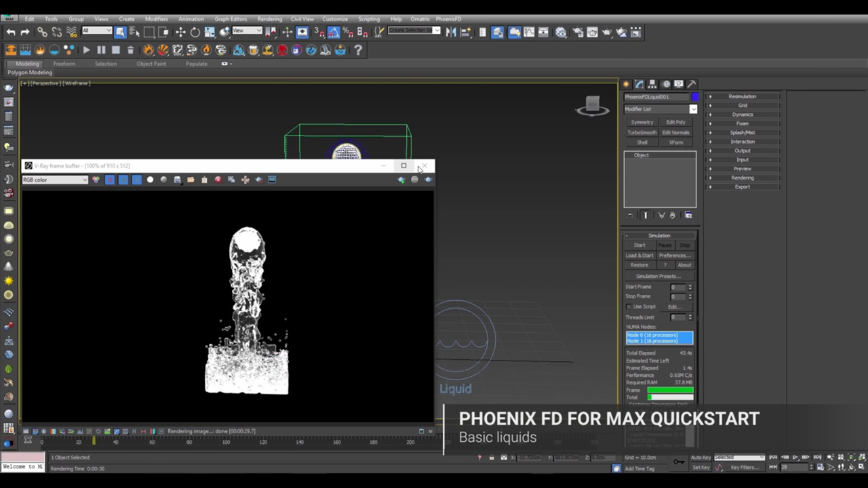Open the View reference coordinate dropdown

248,30
